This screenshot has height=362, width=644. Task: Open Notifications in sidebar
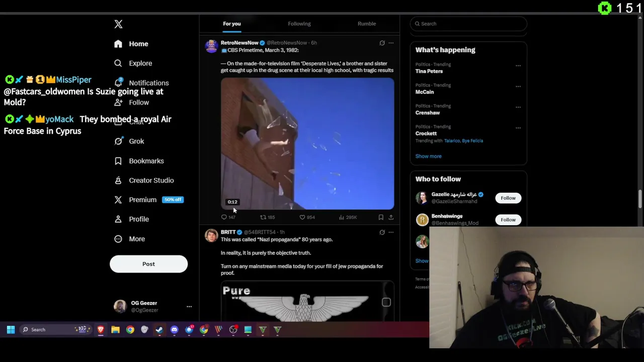point(141,83)
